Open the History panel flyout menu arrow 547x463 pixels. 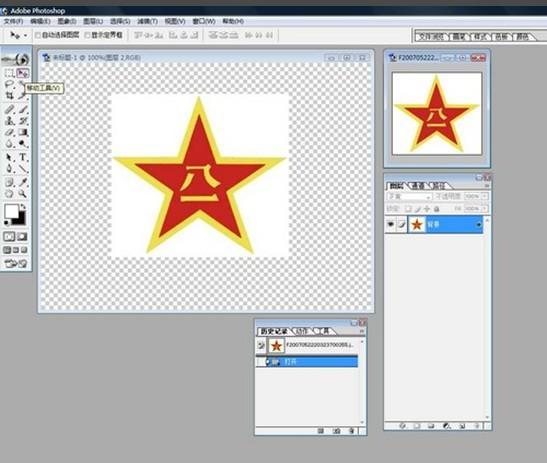point(362,331)
